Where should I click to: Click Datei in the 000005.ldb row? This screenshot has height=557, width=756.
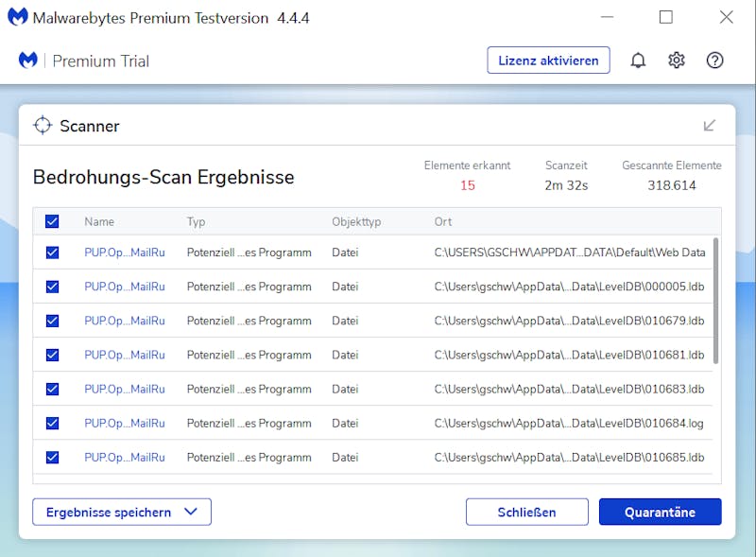coord(345,287)
